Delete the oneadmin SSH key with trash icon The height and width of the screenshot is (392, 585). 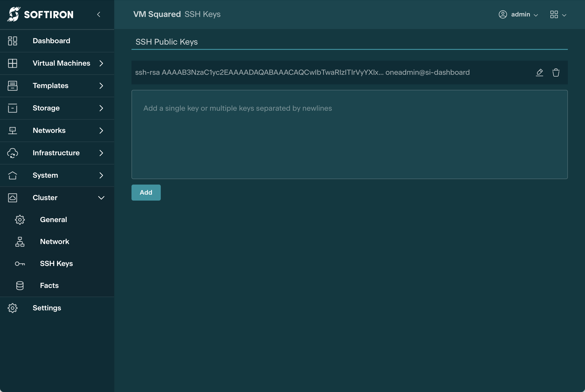point(556,72)
